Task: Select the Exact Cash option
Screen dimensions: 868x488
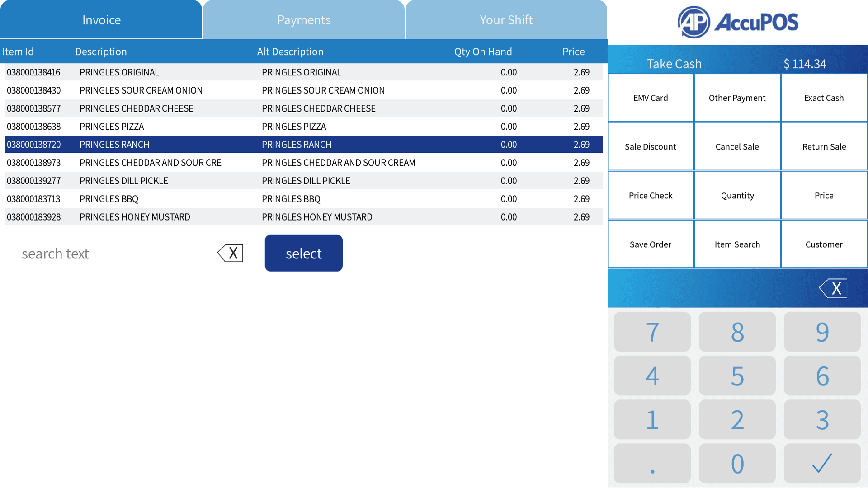Action: (824, 98)
